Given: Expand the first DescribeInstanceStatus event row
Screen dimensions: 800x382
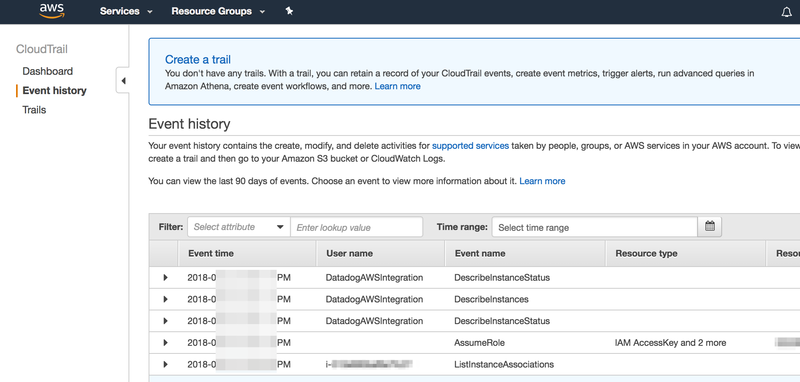Looking at the screenshot, I should [165, 277].
